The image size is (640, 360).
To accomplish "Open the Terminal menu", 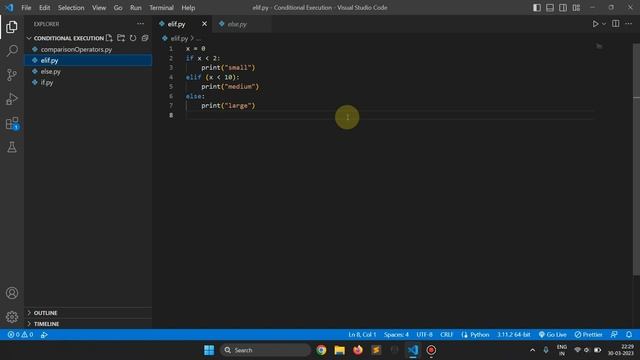I will pos(161,8).
